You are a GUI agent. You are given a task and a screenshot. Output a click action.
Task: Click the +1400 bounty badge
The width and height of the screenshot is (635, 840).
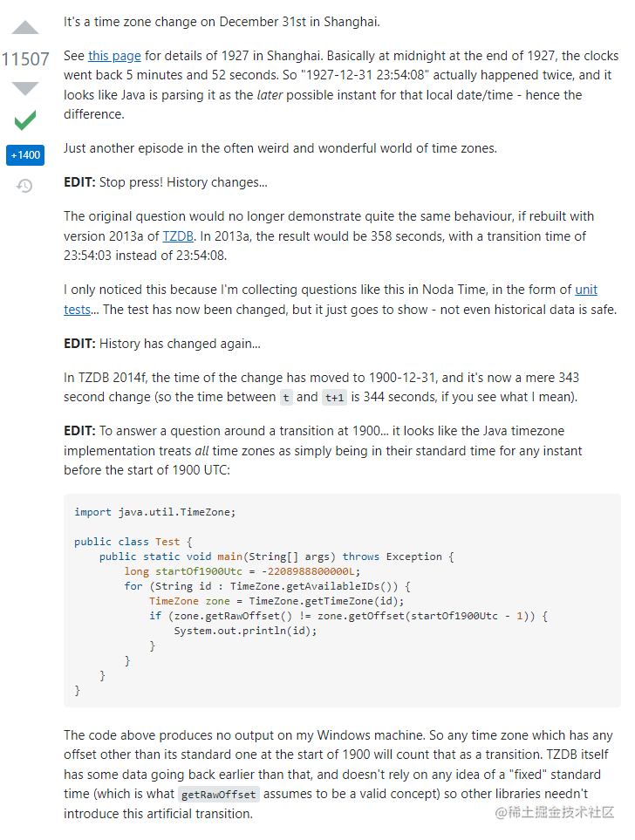pos(25,155)
